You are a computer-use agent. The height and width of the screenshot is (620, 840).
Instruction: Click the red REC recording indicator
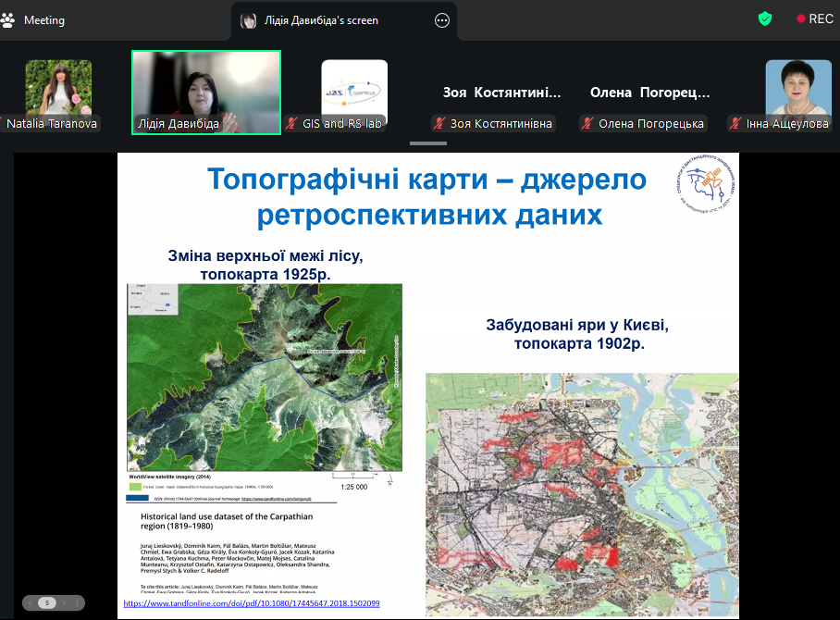(814, 19)
